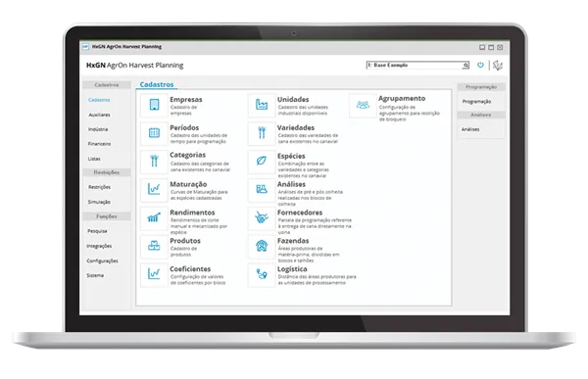Click the Categorias title link

click(187, 155)
